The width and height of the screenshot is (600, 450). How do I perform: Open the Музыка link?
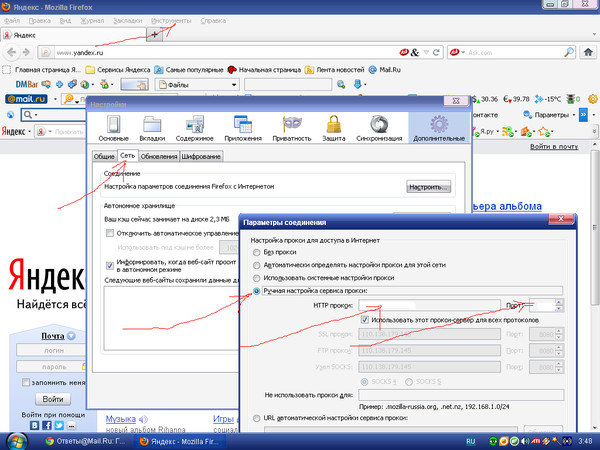tap(121, 419)
